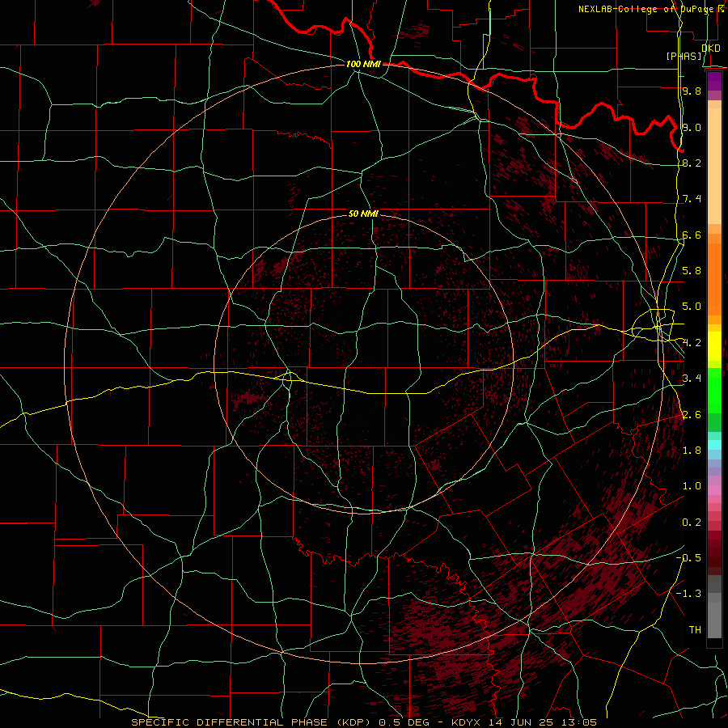Pick the yellow band of the color scale

pyautogui.click(x=714, y=346)
